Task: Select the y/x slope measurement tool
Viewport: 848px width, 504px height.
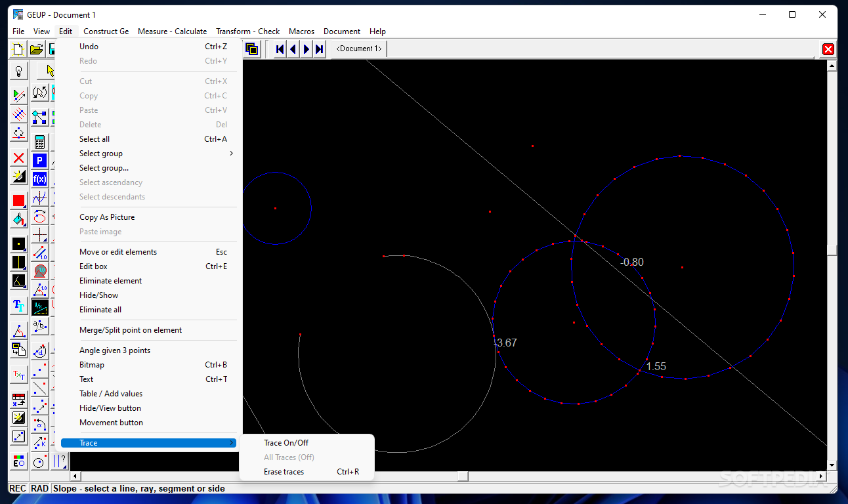Action: click(39, 307)
